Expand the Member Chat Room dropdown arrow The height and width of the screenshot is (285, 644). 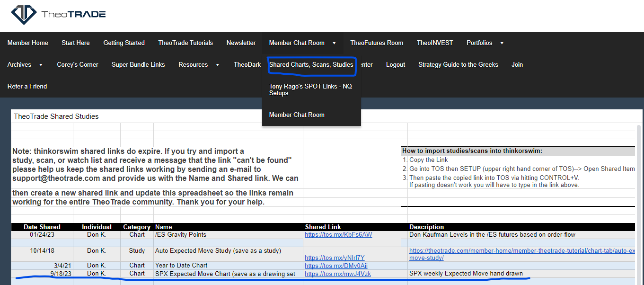tap(334, 43)
